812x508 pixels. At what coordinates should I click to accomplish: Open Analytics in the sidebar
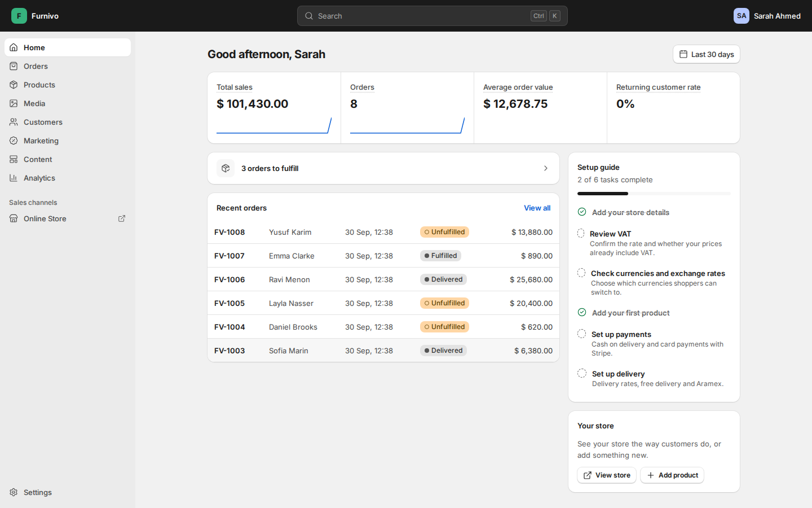[68, 178]
